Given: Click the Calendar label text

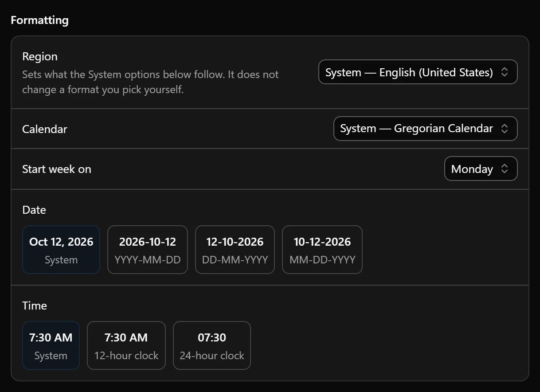Looking at the screenshot, I should pyautogui.click(x=45, y=129).
